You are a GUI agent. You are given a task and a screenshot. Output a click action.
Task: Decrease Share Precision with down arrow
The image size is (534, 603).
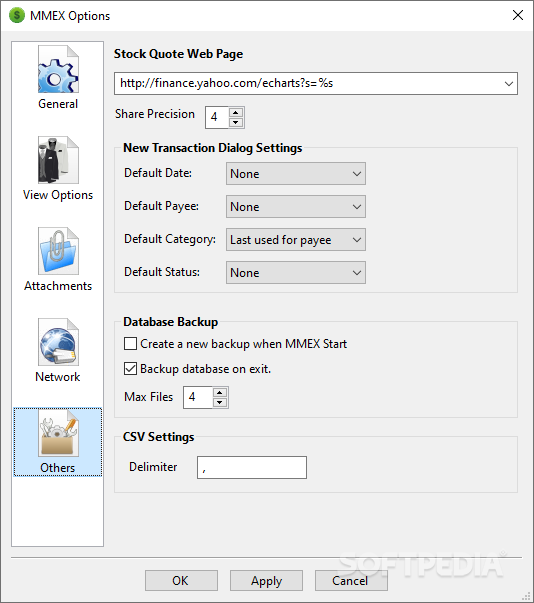[236, 122]
